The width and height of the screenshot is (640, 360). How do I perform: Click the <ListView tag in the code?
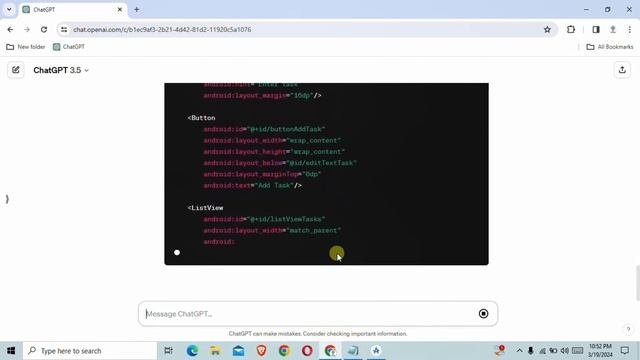click(x=205, y=208)
